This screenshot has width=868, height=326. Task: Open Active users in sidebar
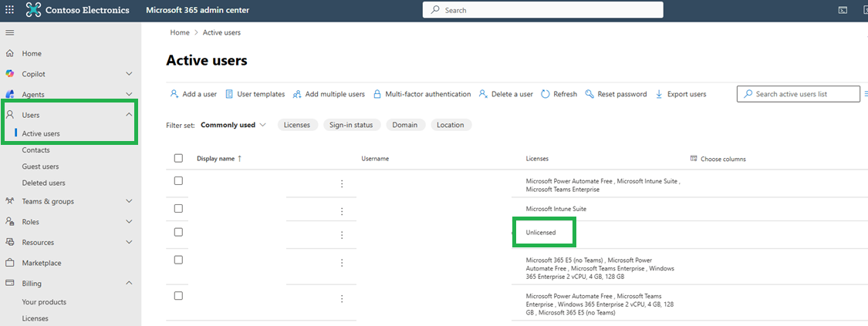tap(41, 134)
